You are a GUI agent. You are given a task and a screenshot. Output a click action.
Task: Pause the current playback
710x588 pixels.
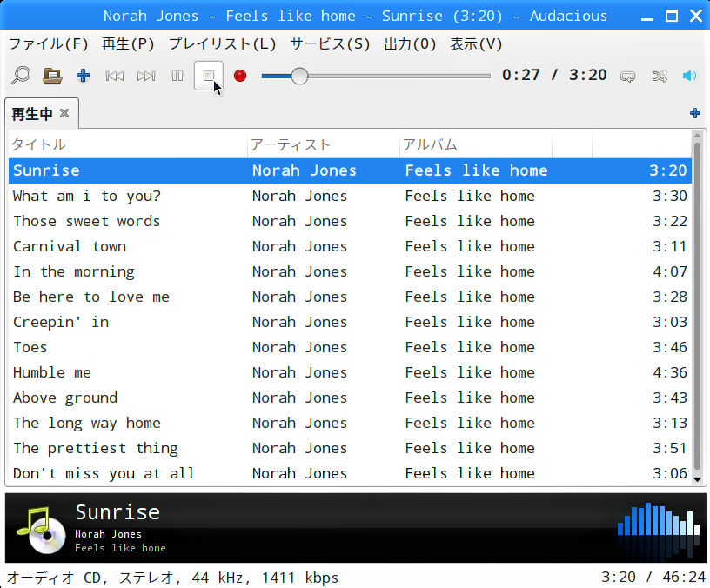177,76
